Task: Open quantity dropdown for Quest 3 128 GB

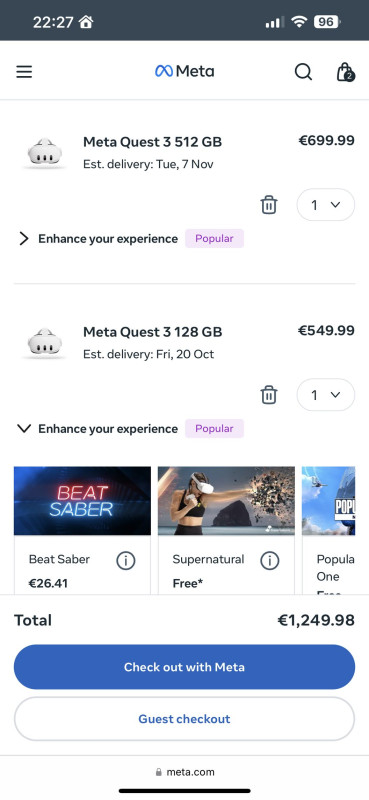Action: click(x=326, y=395)
